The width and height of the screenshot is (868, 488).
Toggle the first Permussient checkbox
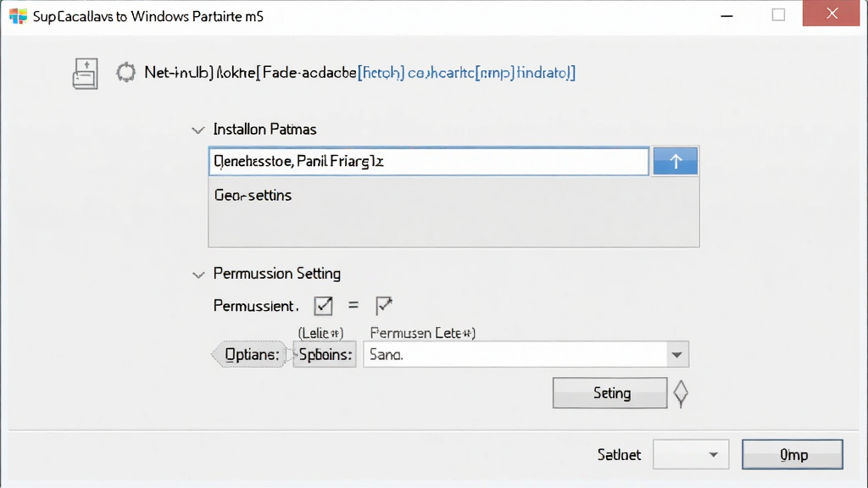(323, 305)
